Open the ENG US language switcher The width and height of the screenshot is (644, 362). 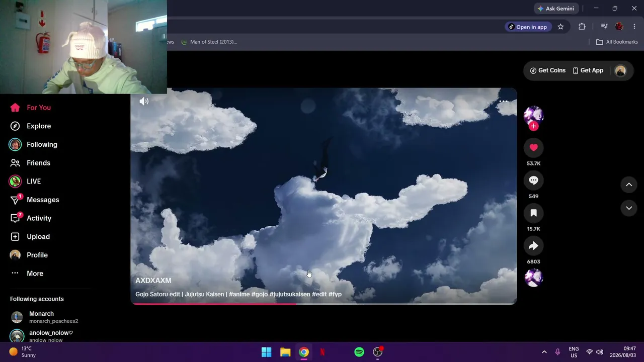coord(574,352)
